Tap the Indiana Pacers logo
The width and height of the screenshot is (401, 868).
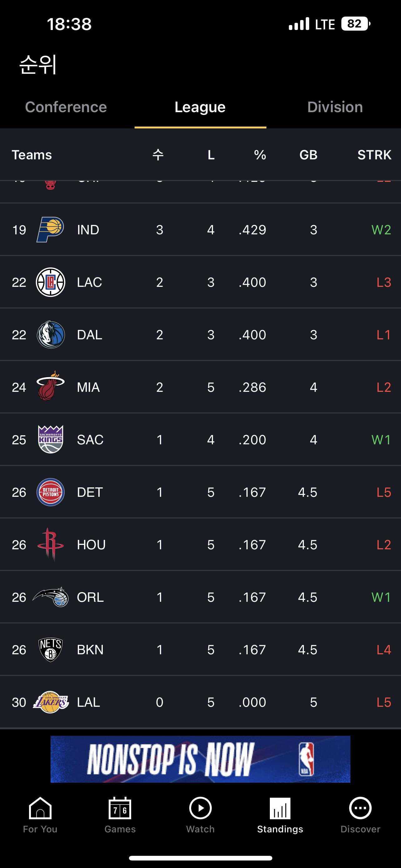pos(50,230)
